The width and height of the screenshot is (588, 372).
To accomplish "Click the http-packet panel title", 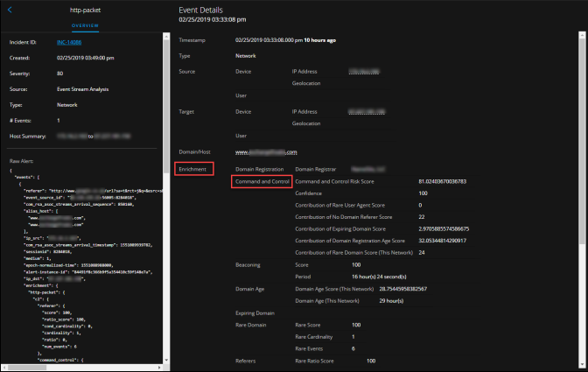I will [85, 11].
